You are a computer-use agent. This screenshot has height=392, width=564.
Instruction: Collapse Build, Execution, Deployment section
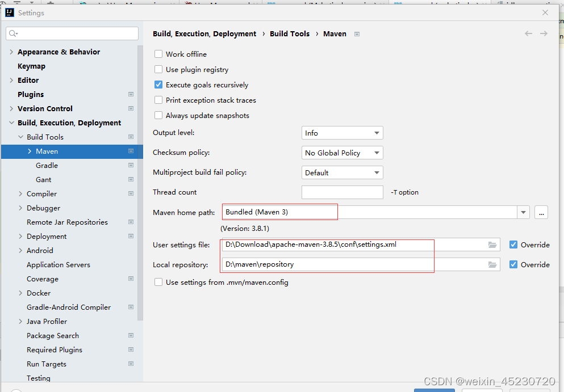pyautogui.click(x=11, y=123)
